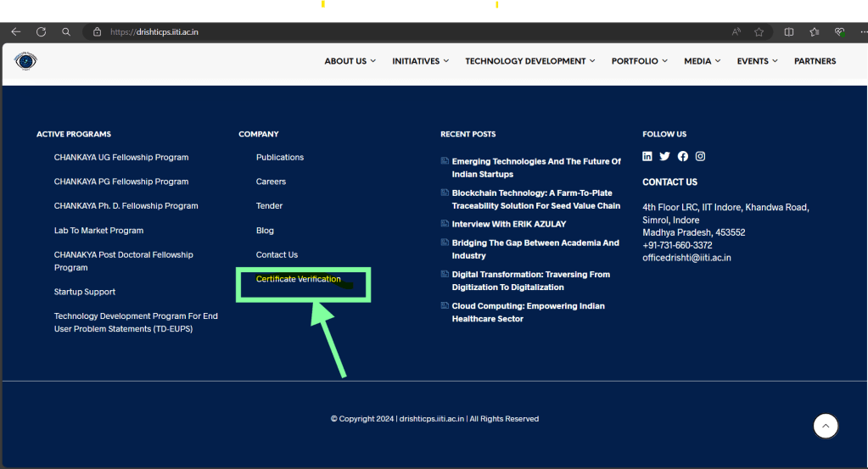The width and height of the screenshot is (868, 469).
Task: Expand the ABOUT US menu
Action: click(351, 61)
